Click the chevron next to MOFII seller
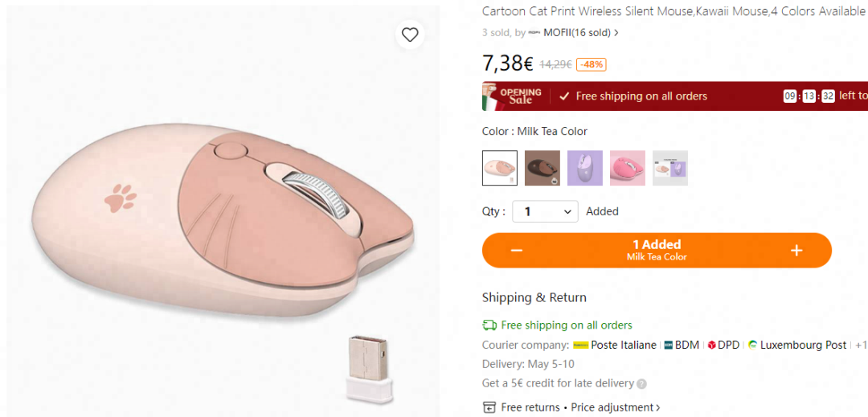The image size is (868, 417). pos(616,33)
